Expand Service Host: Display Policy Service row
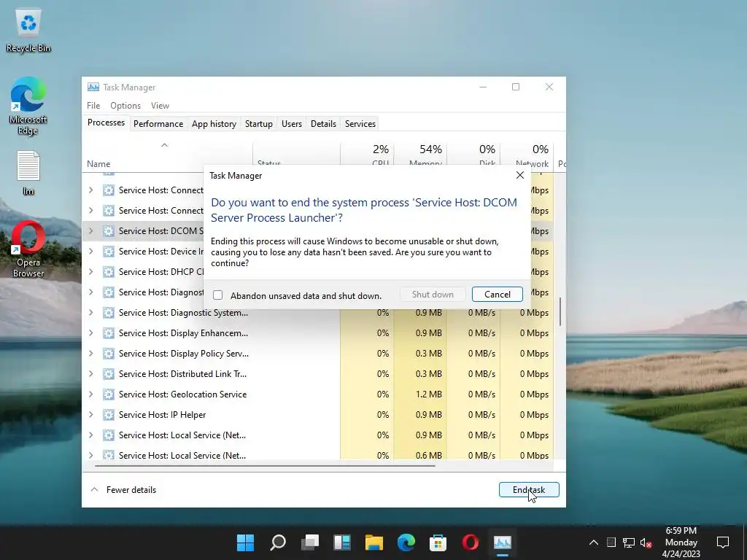The height and width of the screenshot is (560, 747). point(91,354)
